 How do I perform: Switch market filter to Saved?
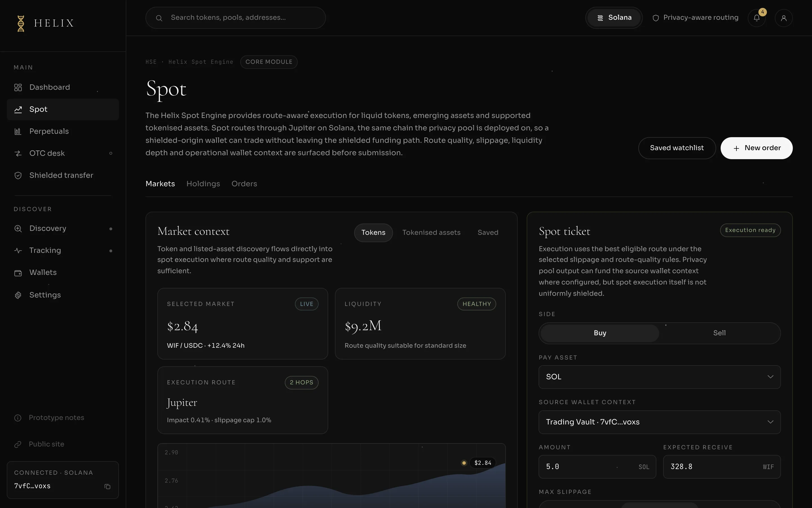pyautogui.click(x=488, y=233)
